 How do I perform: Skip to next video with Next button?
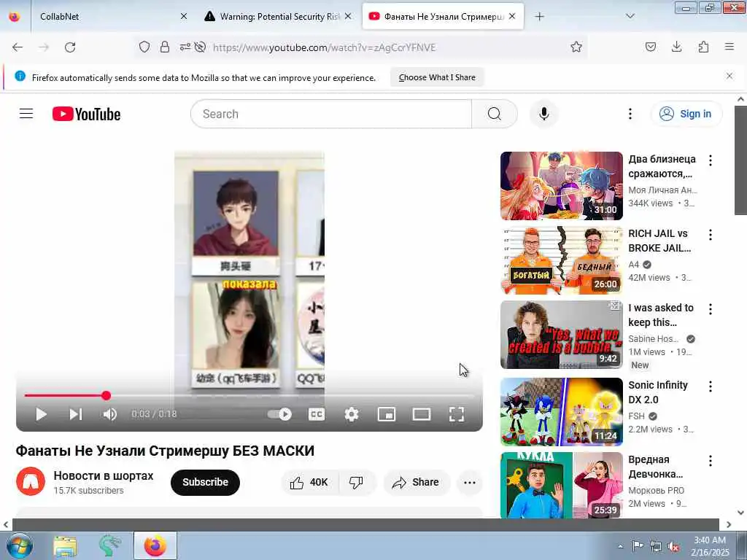click(76, 414)
